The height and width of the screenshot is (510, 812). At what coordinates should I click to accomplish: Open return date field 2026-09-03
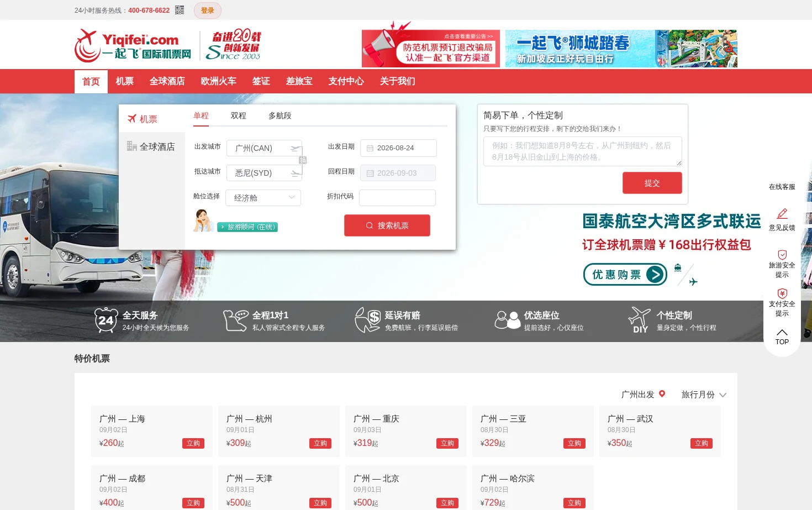point(398,173)
